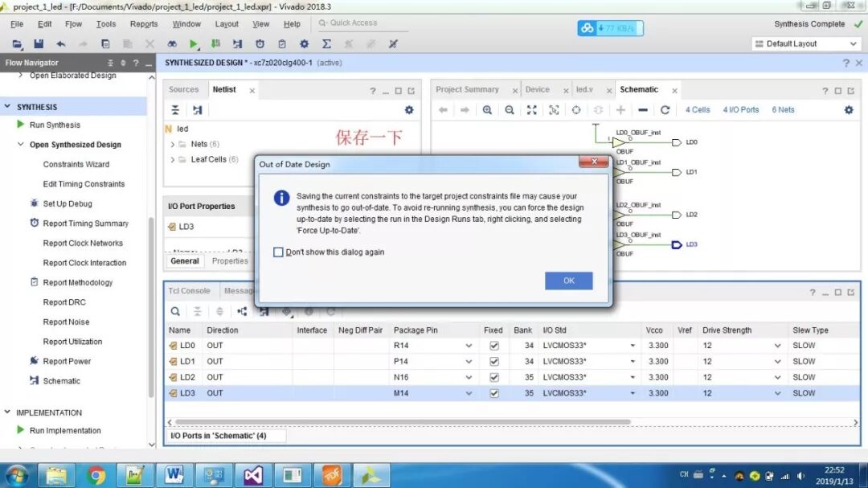Select the LD3 output port symbol

pos(677,244)
